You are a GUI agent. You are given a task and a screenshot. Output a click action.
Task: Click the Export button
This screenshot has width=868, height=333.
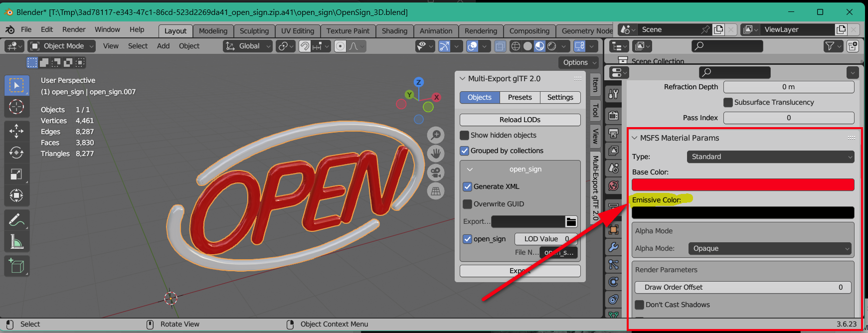[520, 271]
